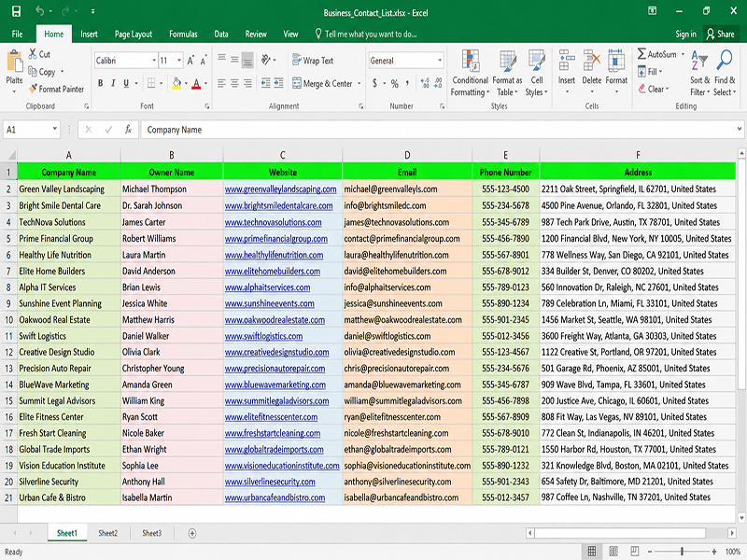747x560 pixels.
Task: Apply the yellow fill color bucket
Action: [x=176, y=83]
